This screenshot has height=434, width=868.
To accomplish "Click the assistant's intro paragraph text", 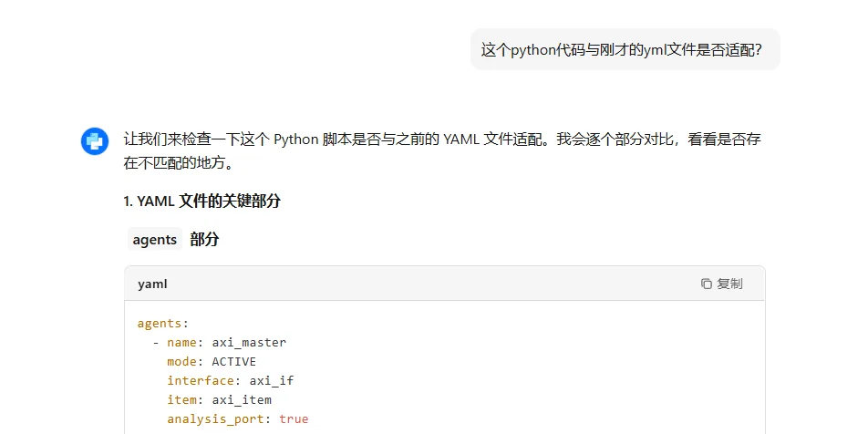I will 441,151.
